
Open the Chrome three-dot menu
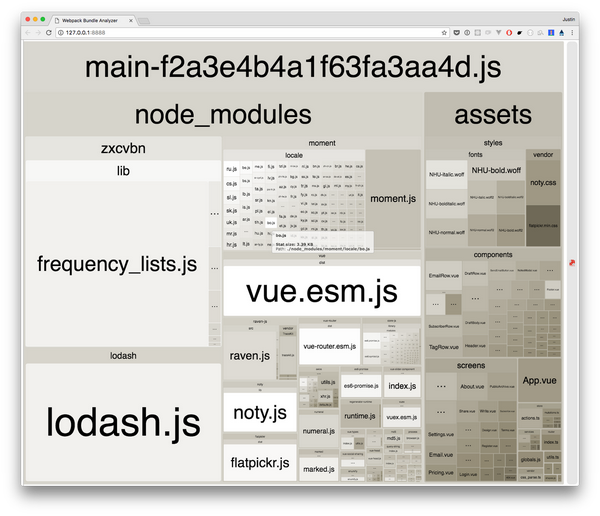click(572, 33)
